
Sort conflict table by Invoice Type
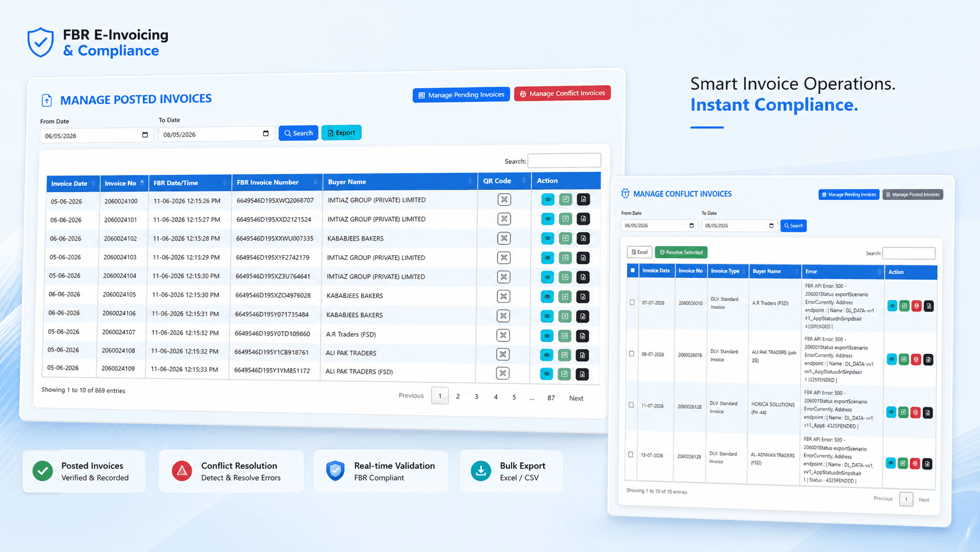click(727, 271)
